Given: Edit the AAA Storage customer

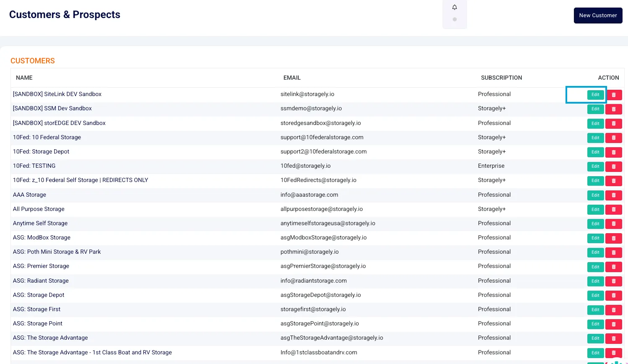Looking at the screenshot, I should 595,195.
